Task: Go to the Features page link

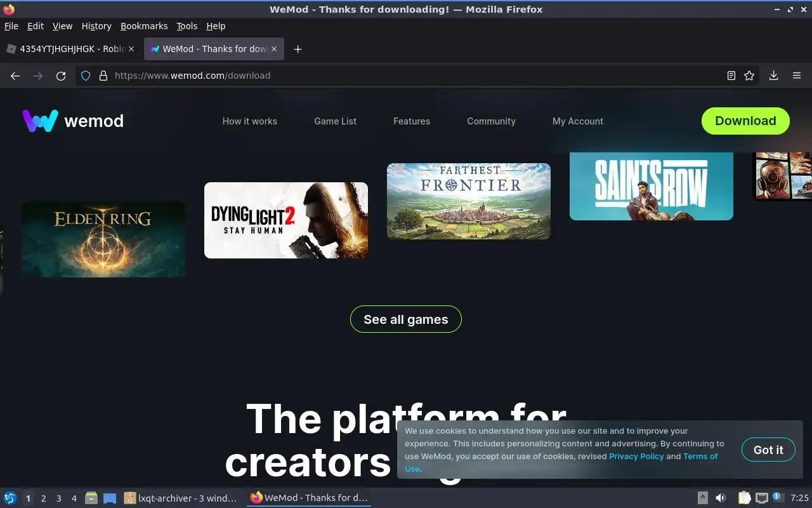Action: [412, 121]
